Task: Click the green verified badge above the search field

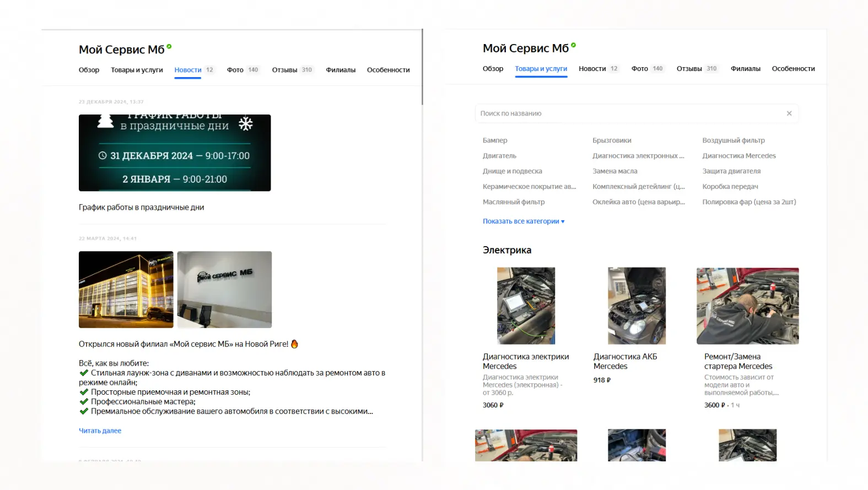Action: click(x=573, y=46)
